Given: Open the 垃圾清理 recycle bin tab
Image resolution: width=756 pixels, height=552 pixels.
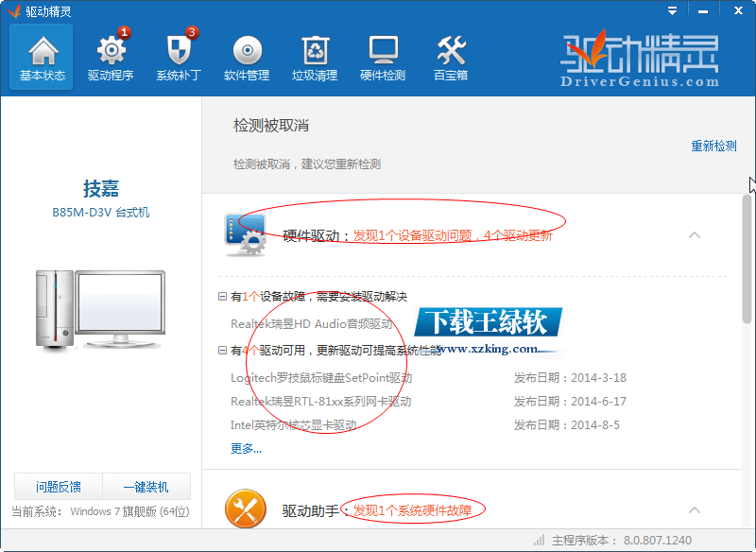Looking at the screenshot, I should pyautogui.click(x=315, y=58).
